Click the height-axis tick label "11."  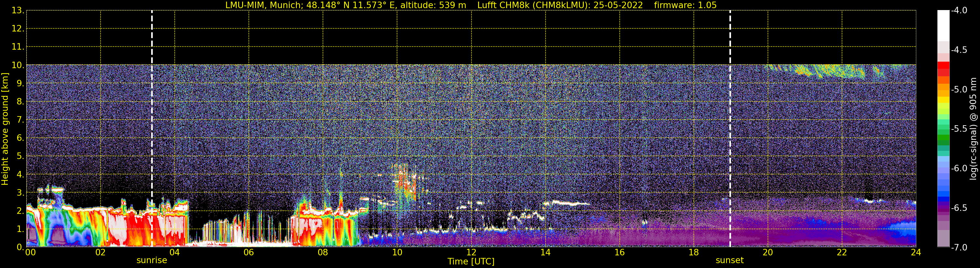18,47
